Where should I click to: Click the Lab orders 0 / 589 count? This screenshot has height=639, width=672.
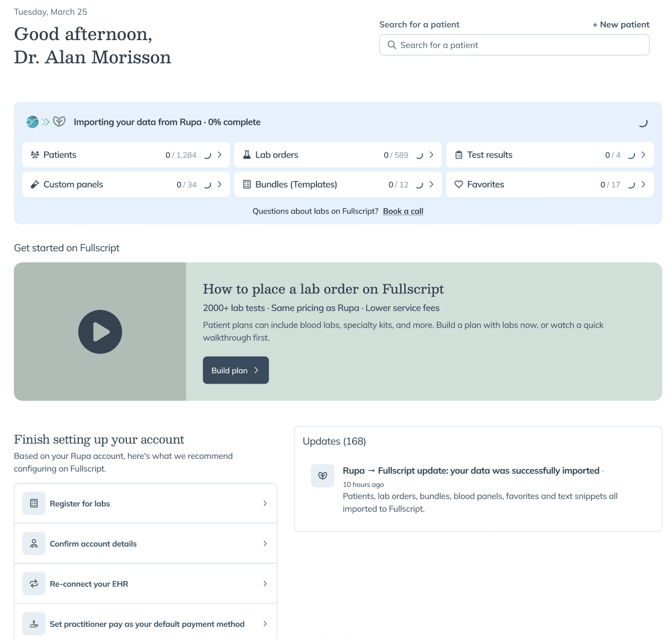click(396, 155)
